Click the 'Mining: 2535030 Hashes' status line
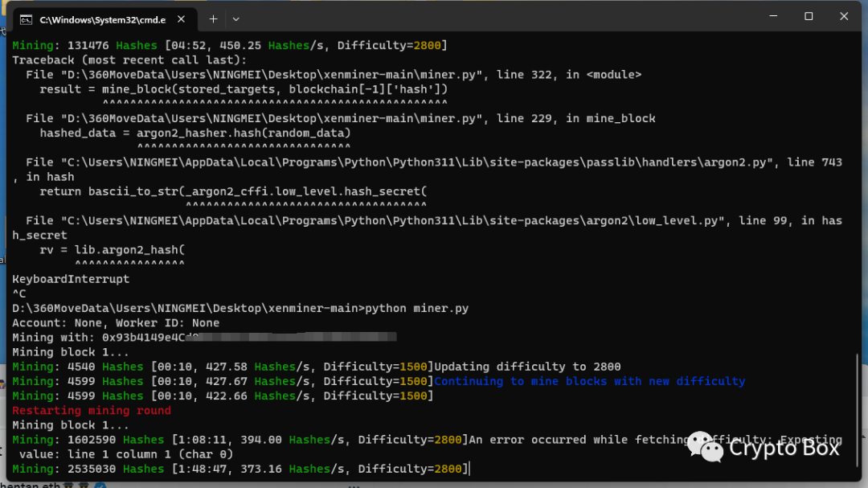Viewport: 868px width, 488px height. [x=240, y=470]
